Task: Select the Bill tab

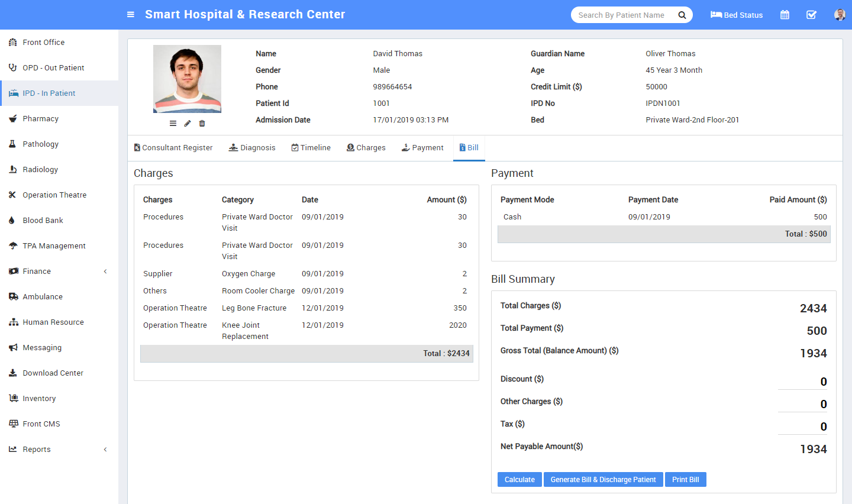Action: [469, 148]
